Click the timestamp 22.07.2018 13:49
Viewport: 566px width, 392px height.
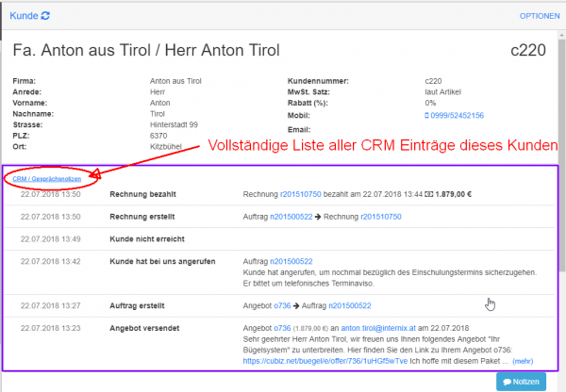pos(51,239)
